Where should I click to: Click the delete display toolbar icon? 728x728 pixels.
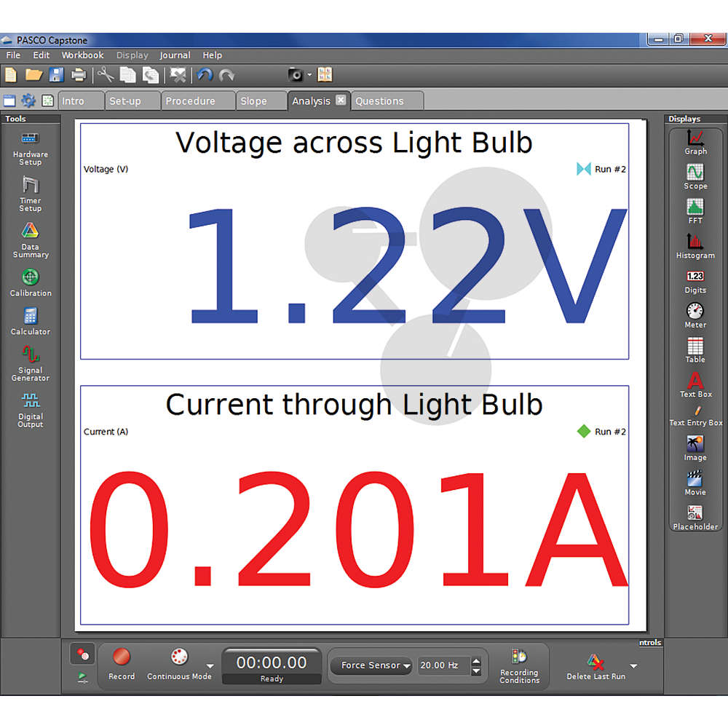178,75
